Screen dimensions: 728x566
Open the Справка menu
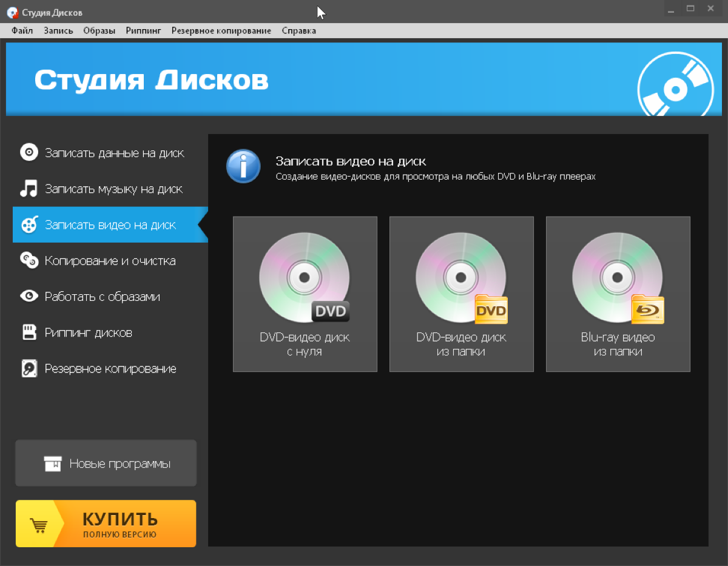[x=298, y=30]
